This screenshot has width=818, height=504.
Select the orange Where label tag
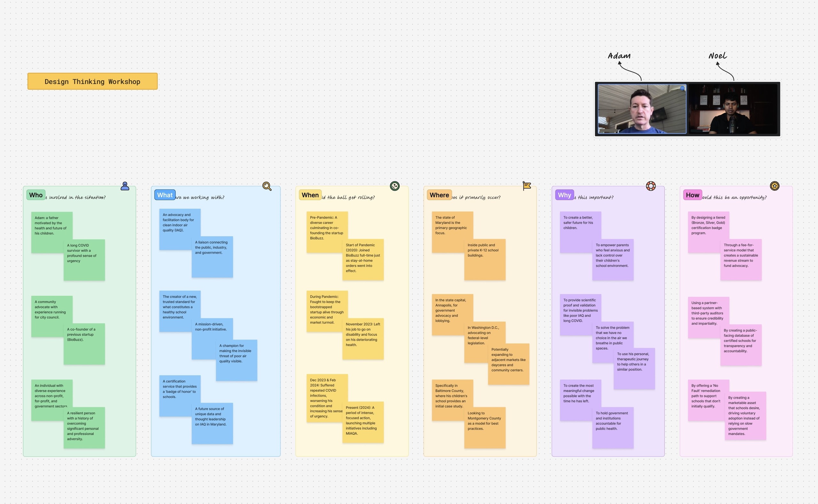pos(439,195)
